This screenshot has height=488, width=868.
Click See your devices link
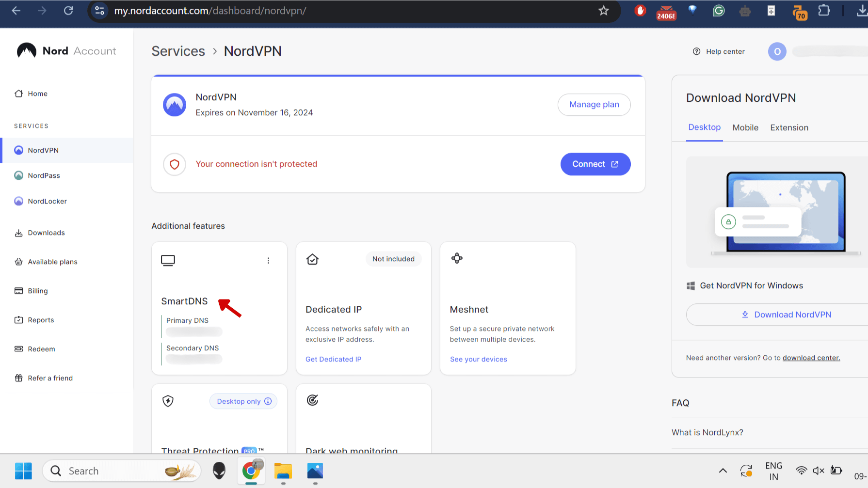[478, 359]
